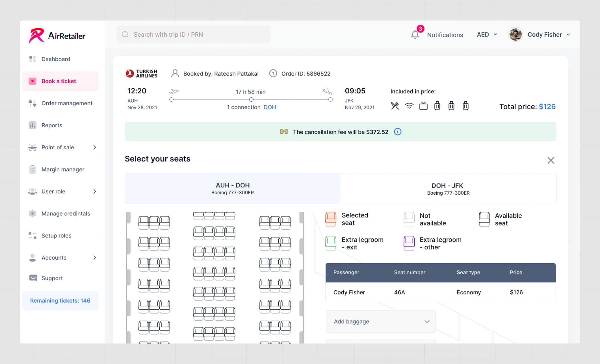This screenshot has height=364, width=600.
Task: Go to Reports section
Action: (x=60, y=125)
